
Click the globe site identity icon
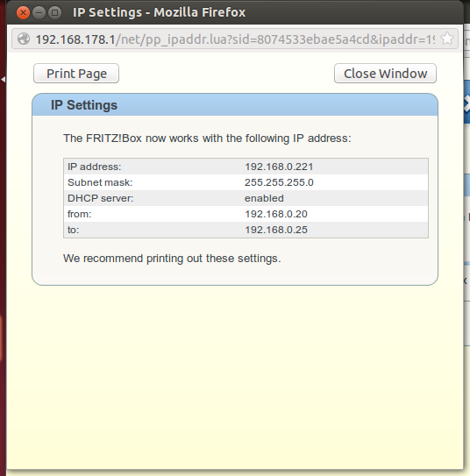pyautogui.click(x=24, y=39)
